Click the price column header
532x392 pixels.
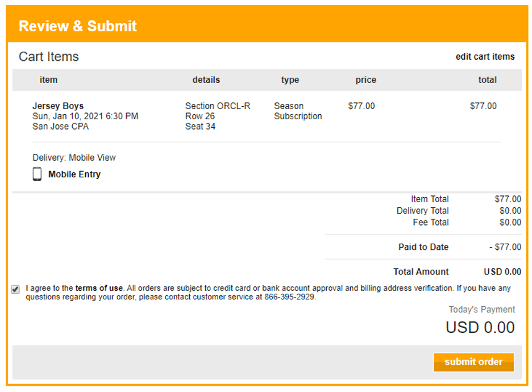366,80
